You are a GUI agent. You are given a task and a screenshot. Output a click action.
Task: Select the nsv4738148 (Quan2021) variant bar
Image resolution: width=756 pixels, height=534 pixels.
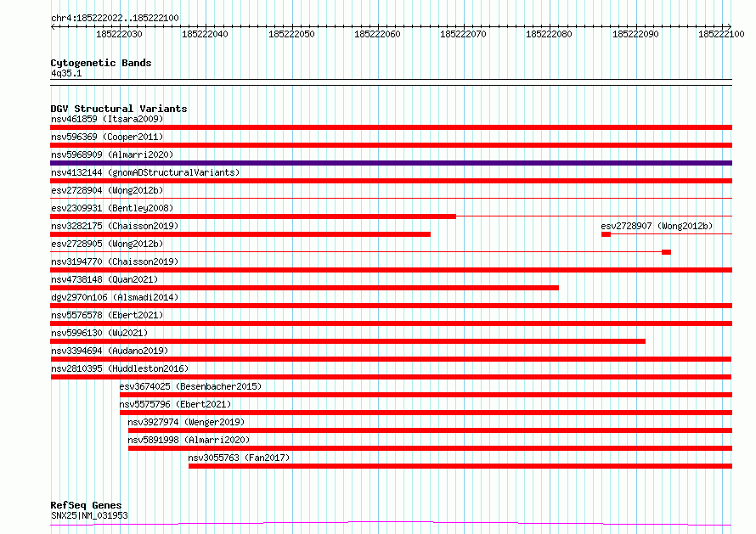(x=304, y=288)
